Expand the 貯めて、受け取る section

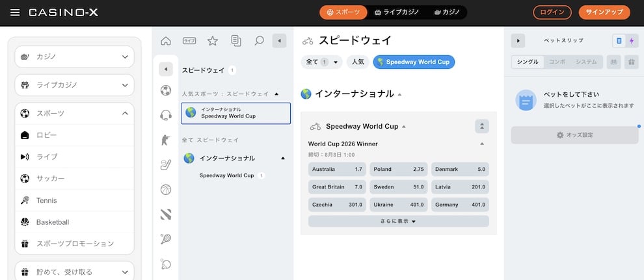pos(74,272)
